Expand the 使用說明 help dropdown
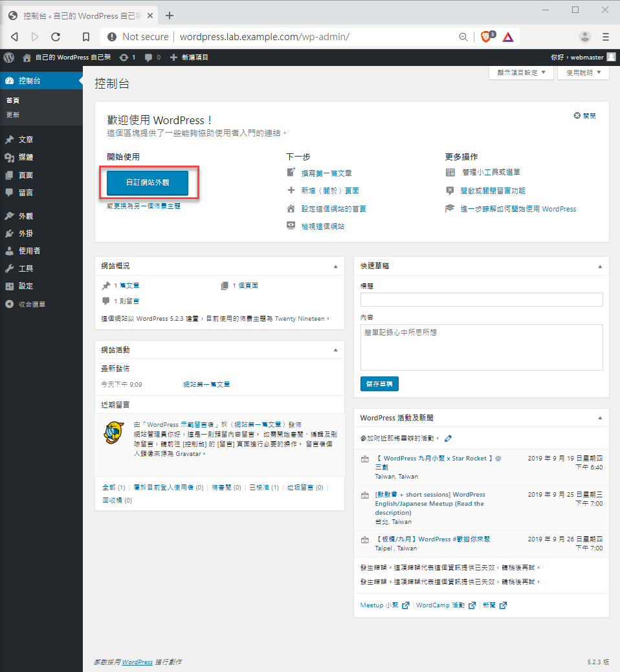The height and width of the screenshot is (672, 620). point(583,73)
